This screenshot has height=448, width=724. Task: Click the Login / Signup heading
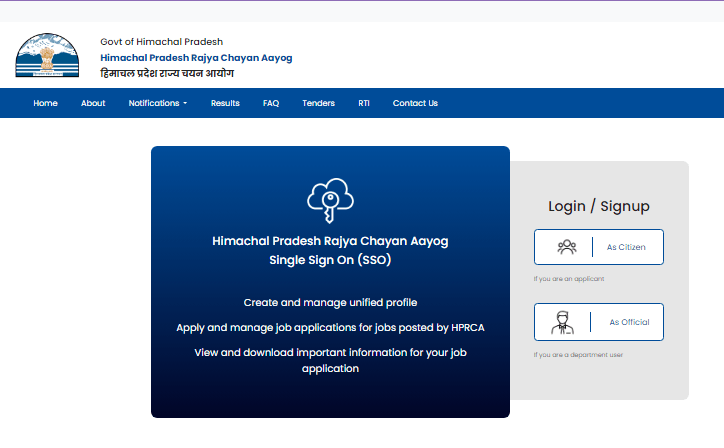[598, 206]
